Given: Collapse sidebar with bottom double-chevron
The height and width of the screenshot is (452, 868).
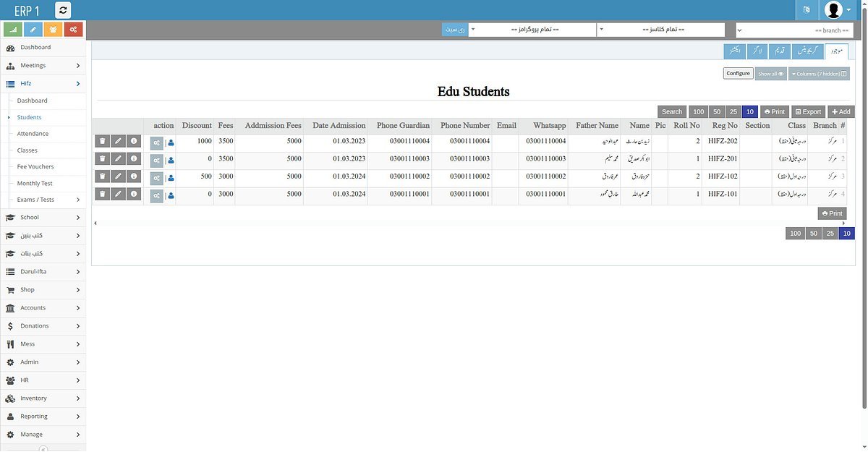Looking at the screenshot, I should 43,448.
